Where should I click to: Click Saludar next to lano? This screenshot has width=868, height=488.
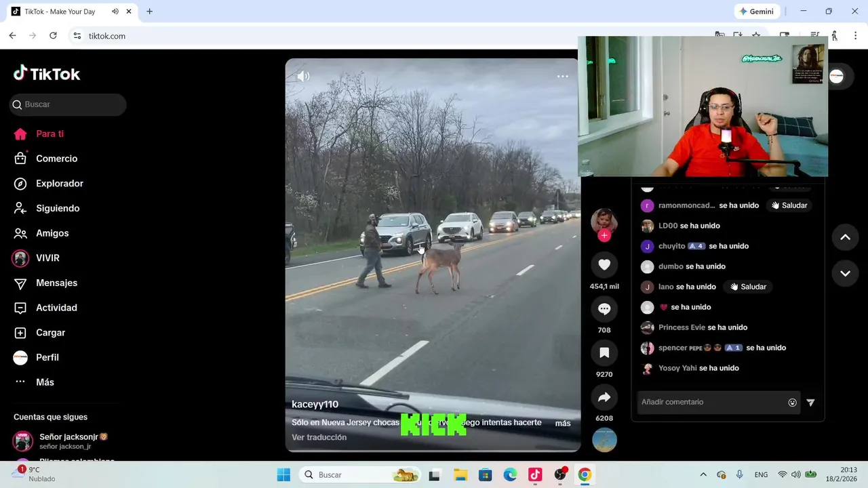pyautogui.click(x=748, y=287)
